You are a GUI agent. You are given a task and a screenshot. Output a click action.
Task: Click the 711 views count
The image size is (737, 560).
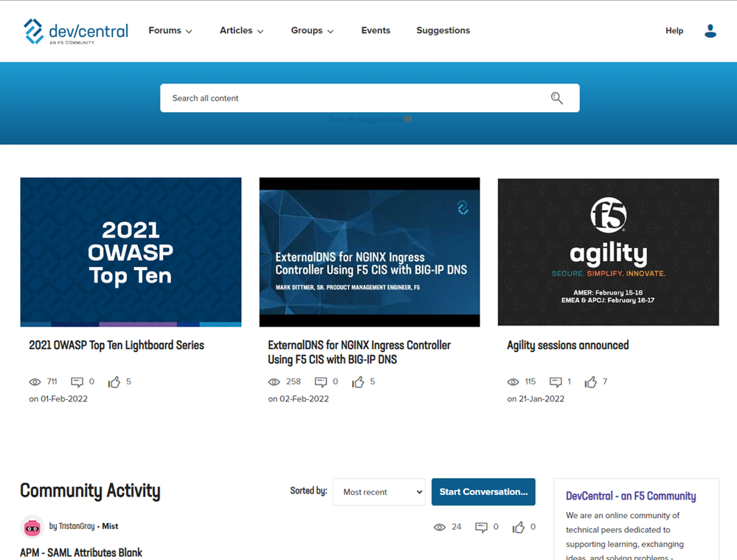(x=52, y=381)
